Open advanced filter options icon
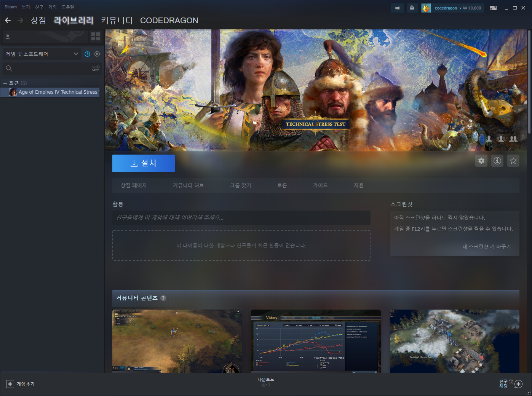 pyautogui.click(x=96, y=68)
